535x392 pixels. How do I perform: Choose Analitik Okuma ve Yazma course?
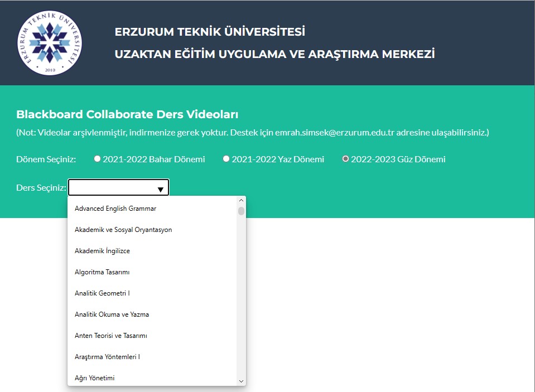[112, 314]
